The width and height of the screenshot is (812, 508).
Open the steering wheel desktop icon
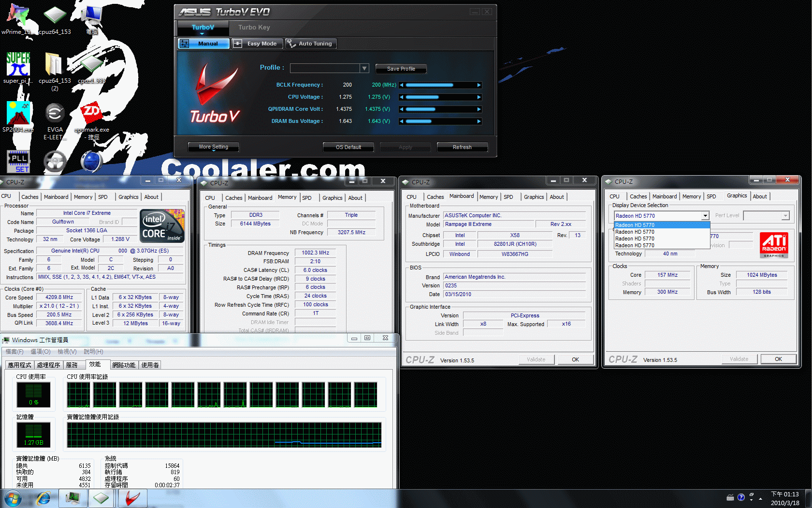pos(55,162)
